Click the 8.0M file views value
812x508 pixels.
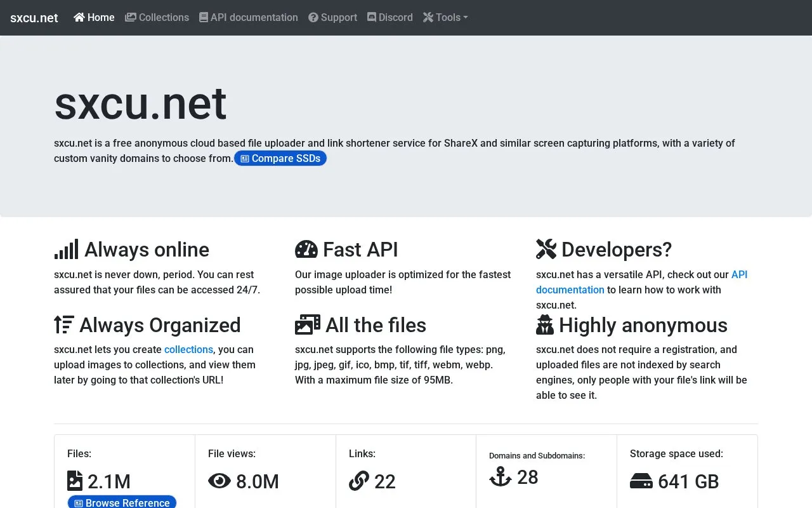pyautogui.click(x=258, y=481)
